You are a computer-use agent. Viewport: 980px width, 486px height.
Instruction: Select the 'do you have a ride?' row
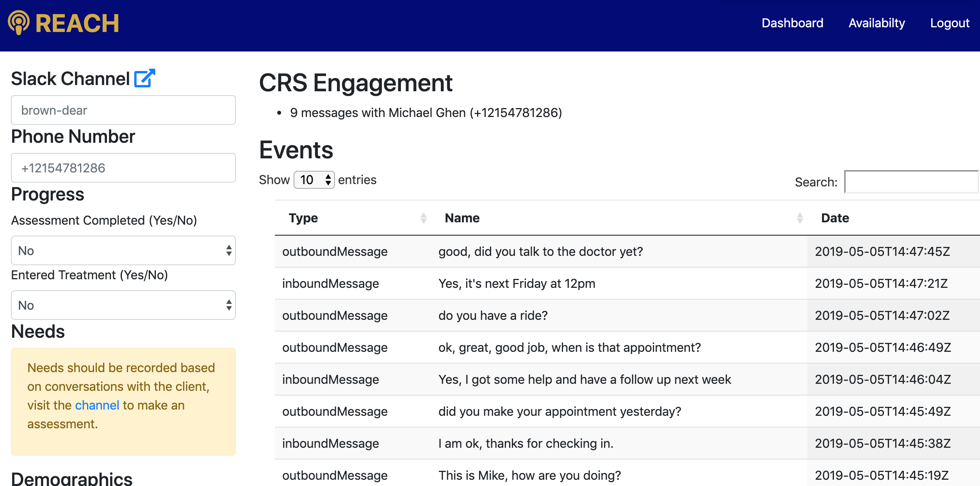point(493,316)
